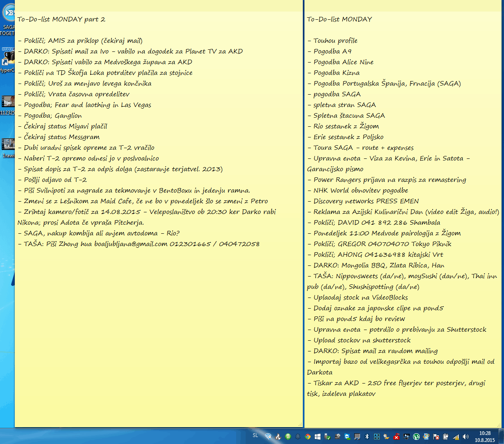The image size is (504, 444).
Task: Click the Action Center flag icon
Action: pyautogui.click(x=436, y=437)
